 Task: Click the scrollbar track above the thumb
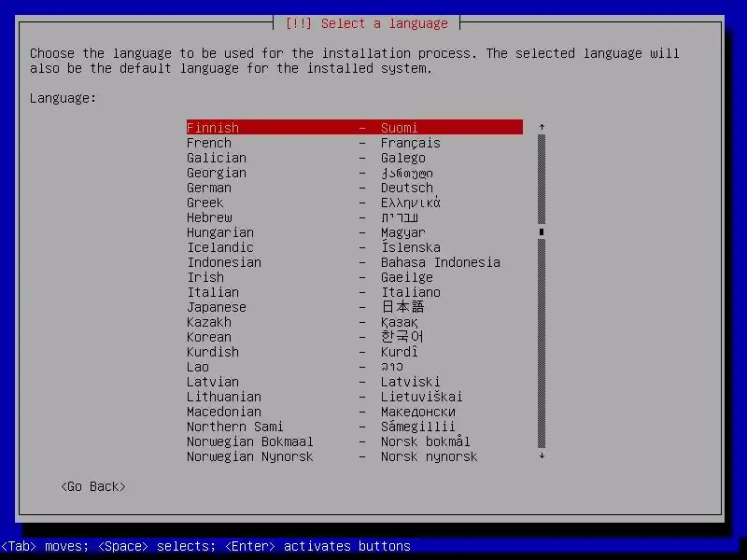pyautogui.click(x=542, y=179)
